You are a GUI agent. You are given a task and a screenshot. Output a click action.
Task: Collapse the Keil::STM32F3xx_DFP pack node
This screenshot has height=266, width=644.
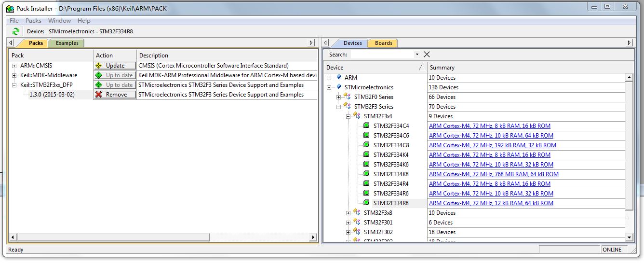click(14, 85)
